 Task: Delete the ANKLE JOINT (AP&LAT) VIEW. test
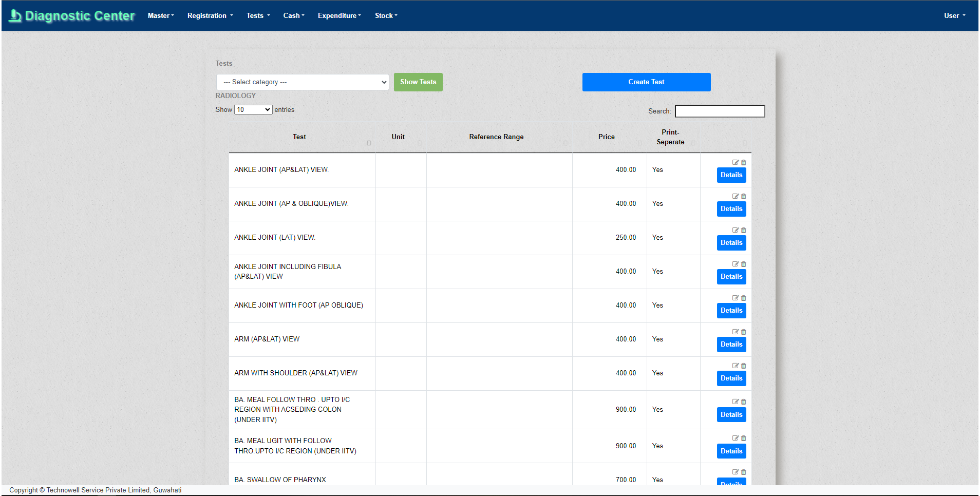[x=744, y=162]
